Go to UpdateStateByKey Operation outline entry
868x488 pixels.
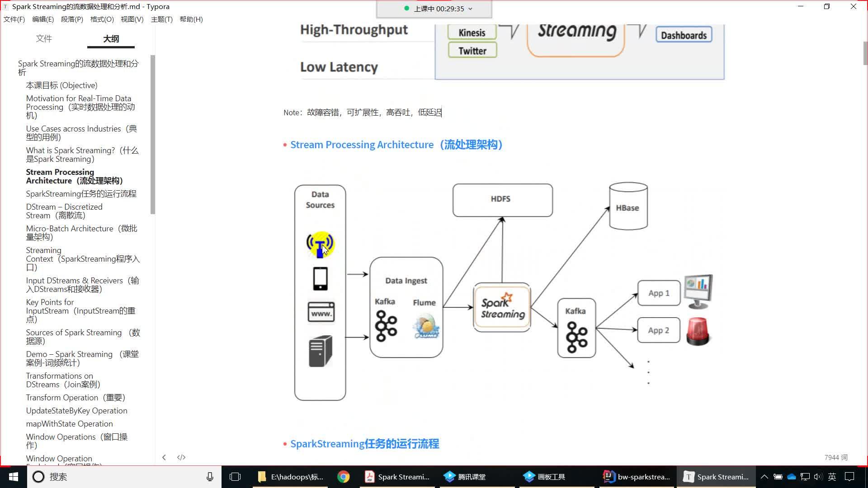pyautogui.click(x=76, y=411)
